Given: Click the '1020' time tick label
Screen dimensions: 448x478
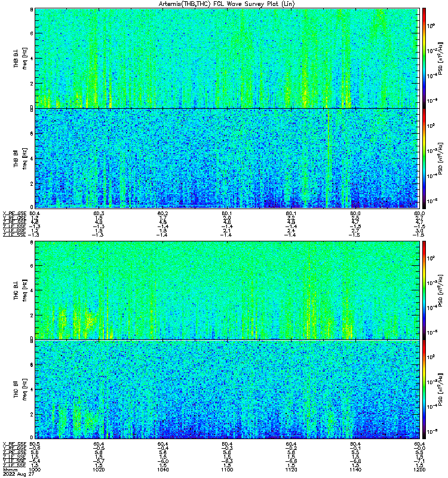Looking at the screenshot, I should coord(99,470).
